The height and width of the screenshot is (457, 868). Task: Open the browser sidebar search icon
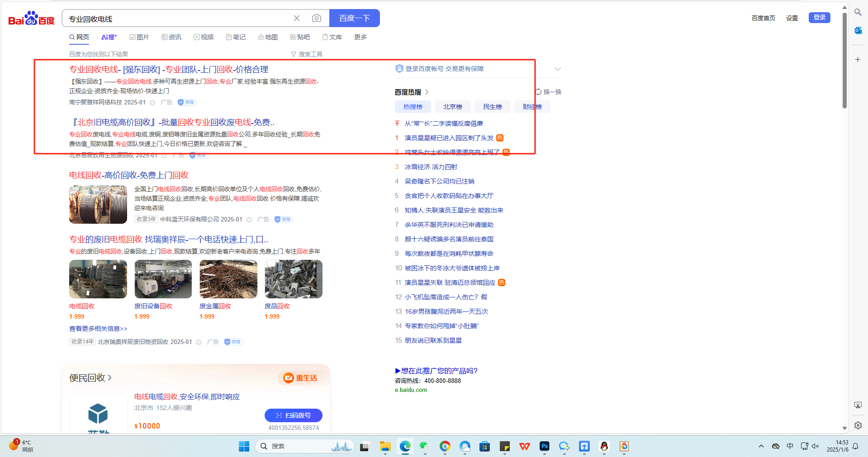tap(858, 12)
